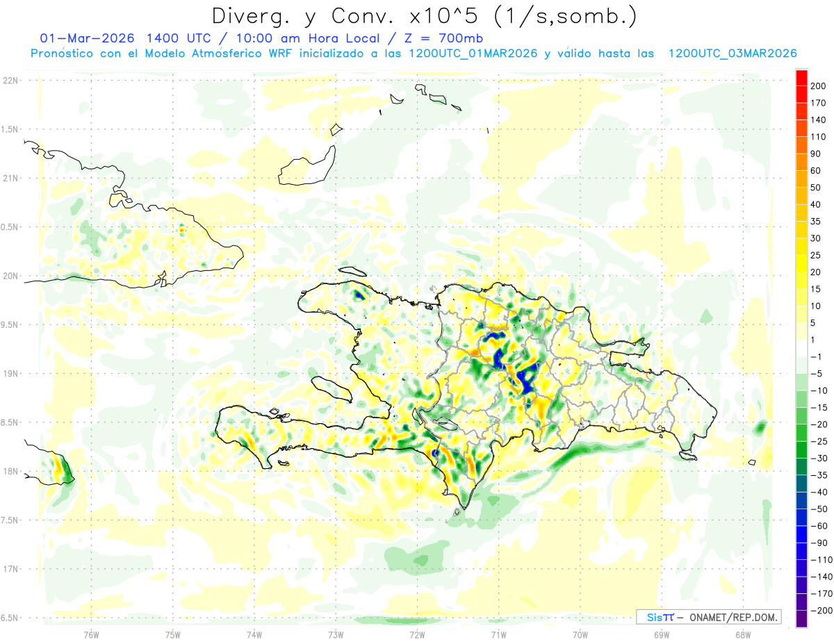Image resolution: width=834 pixels, height=644 pixels.
Task: Click valid-until time "1200UTC_03MAR2026"
Action: click(732, 53)
